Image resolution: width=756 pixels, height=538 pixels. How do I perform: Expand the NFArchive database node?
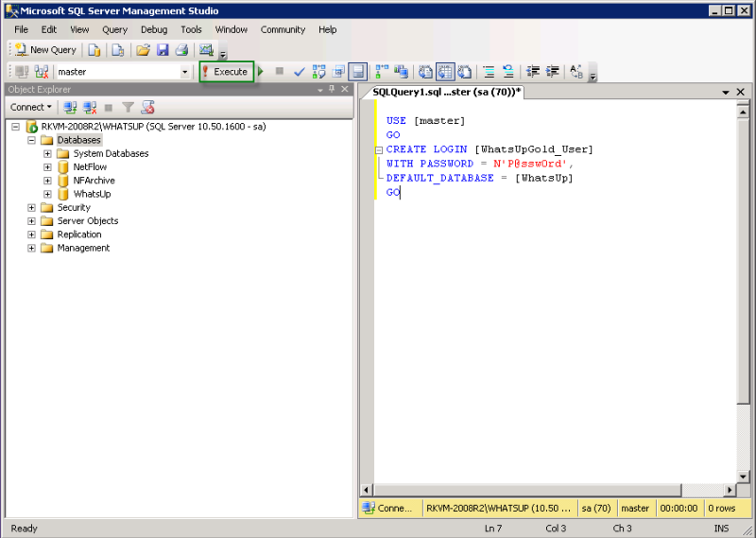coord(47,181)
